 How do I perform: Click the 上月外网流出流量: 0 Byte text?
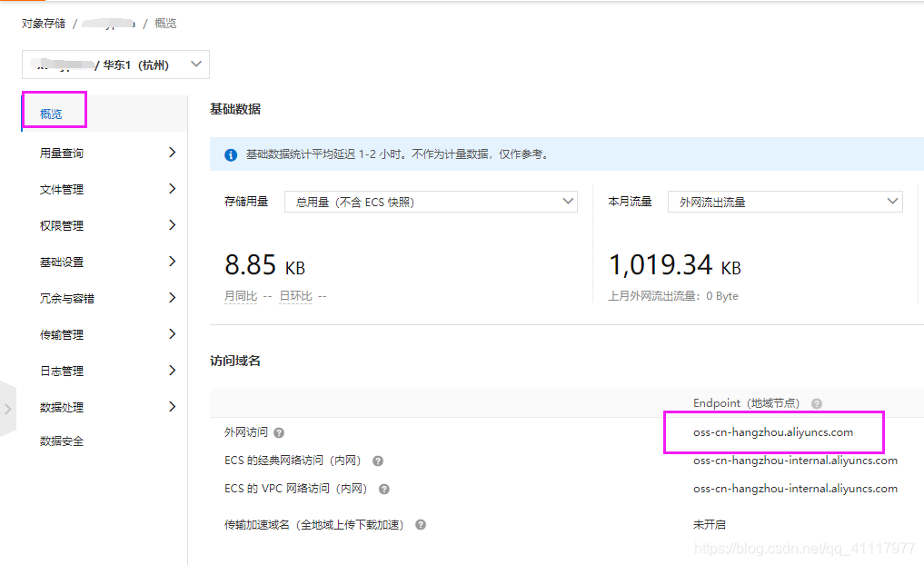coord(673,296)
